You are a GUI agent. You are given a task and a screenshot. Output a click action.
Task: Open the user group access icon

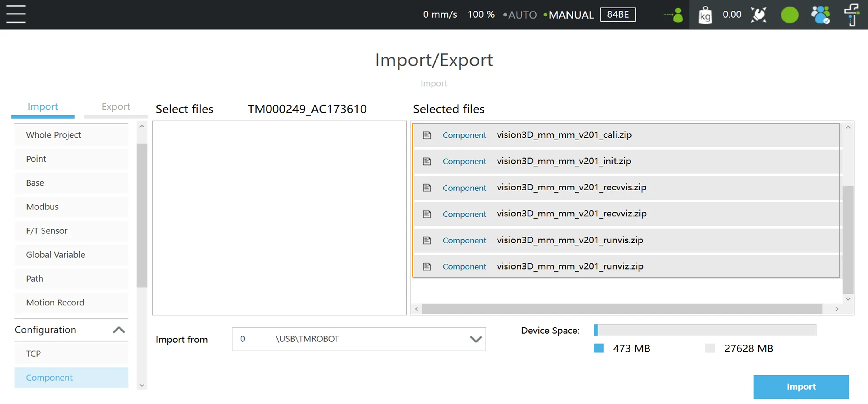[x=821, y=15]
